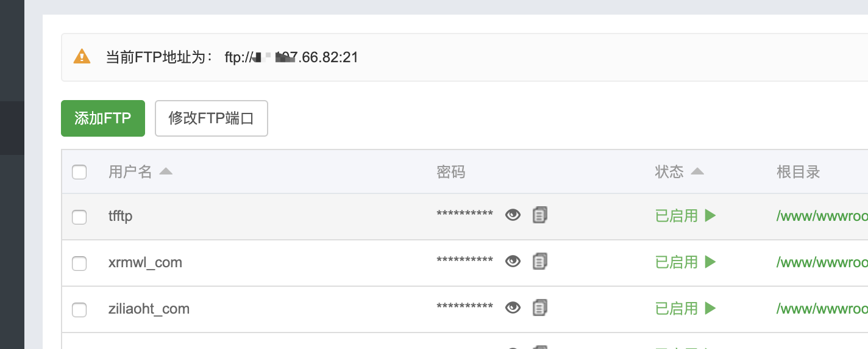Select the xrmwl_com row checkbox

pos(79,264)
